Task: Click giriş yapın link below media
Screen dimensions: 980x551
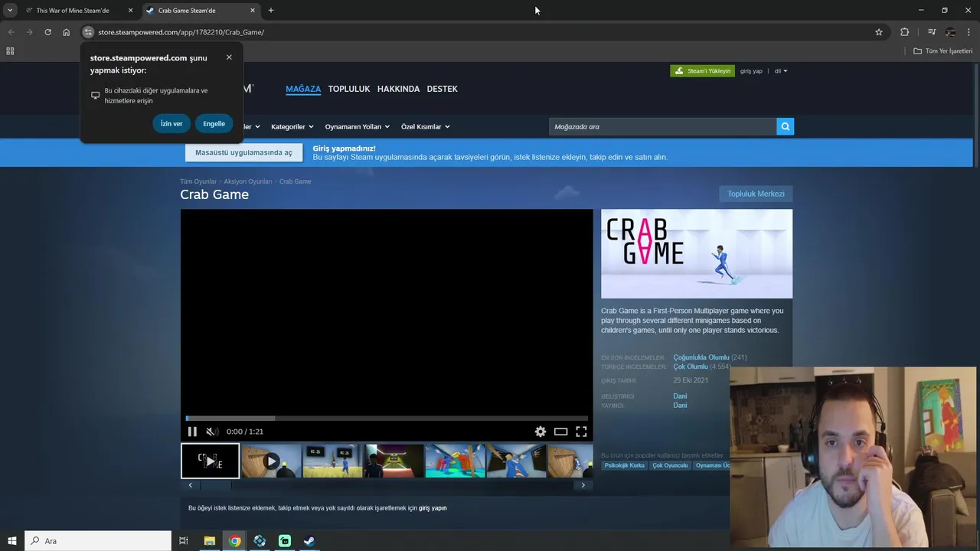Action: click(433, 508)
